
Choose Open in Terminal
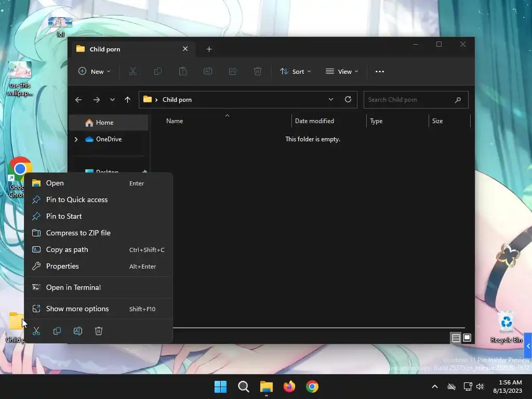(x=98, y=287)
